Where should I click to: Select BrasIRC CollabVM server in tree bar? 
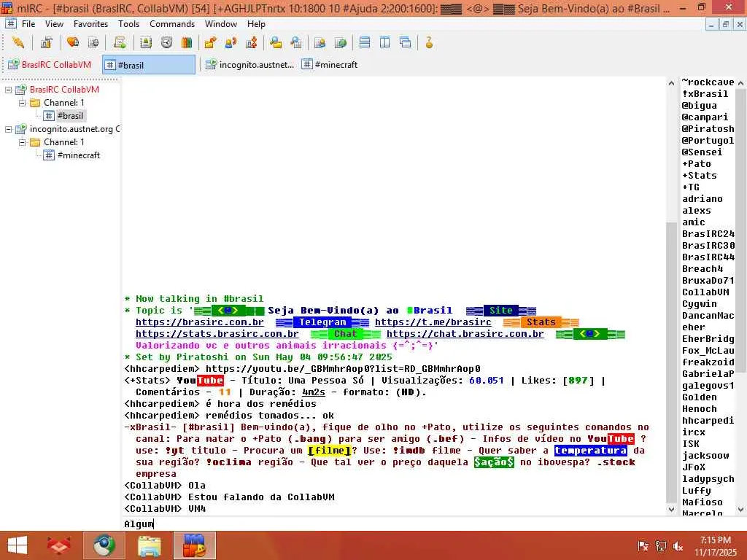64,90
